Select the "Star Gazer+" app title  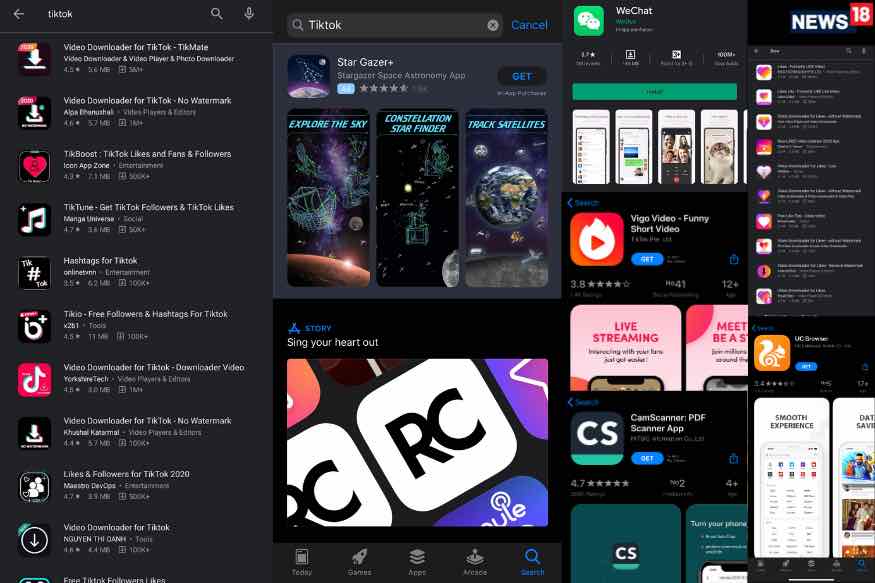(x=365, y=62)
